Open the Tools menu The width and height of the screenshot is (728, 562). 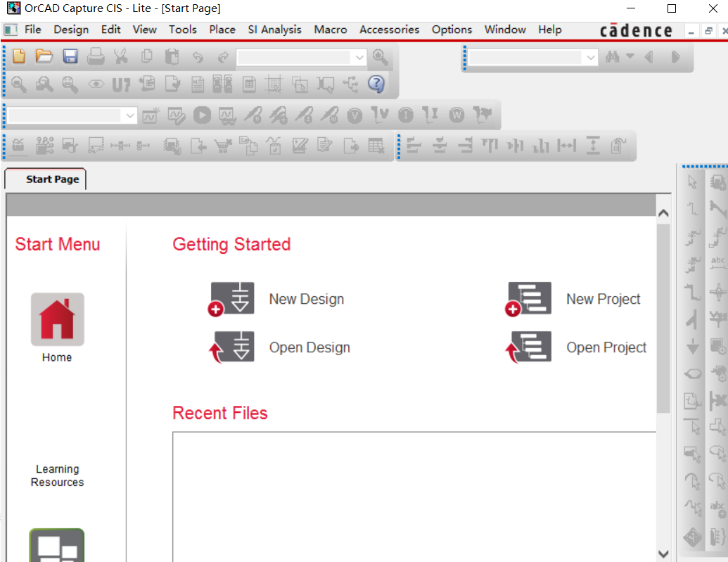182,30
